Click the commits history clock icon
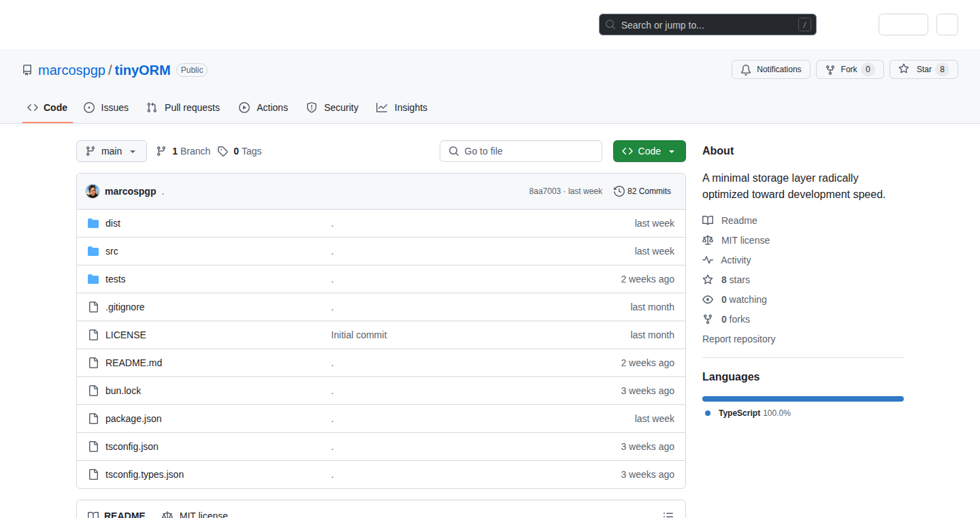Image resolution: width=980 pixels, height=518 pixels. [x=619, y=191]
